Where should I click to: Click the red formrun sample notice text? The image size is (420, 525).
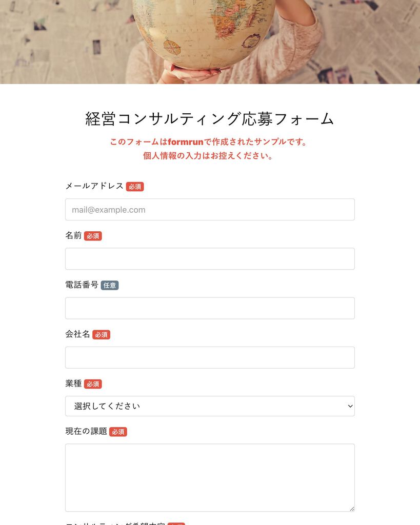[x=208, y=142]
